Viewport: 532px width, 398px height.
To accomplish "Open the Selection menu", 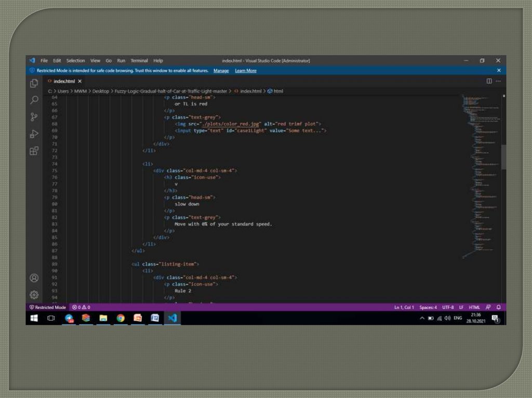I will pyautogui.click(x=75, y=61).
